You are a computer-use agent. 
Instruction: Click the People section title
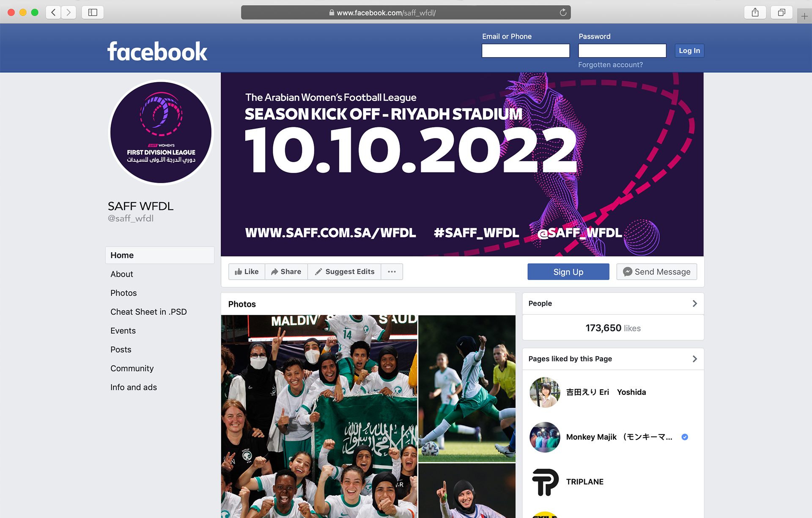coord(540,303)
